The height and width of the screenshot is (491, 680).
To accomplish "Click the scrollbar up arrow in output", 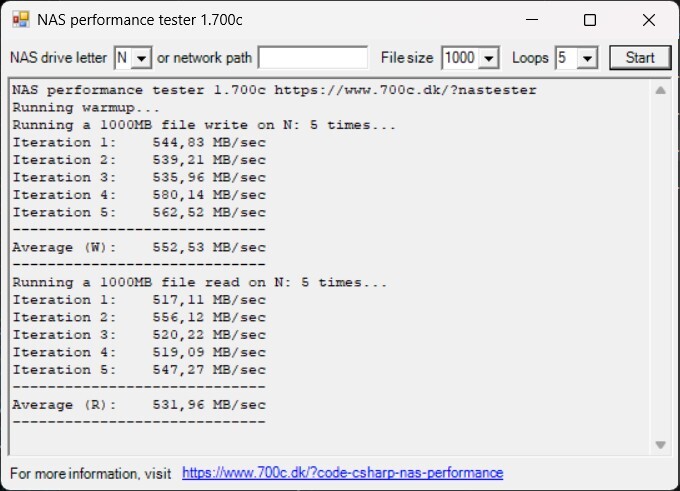I will point(660,90).
